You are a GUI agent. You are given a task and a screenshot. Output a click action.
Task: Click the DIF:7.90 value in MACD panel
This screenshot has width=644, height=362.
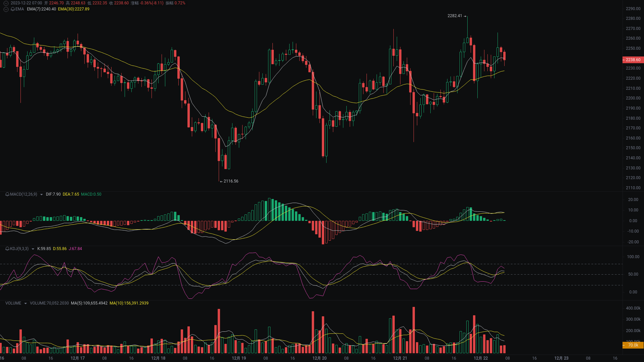(53, 194)
